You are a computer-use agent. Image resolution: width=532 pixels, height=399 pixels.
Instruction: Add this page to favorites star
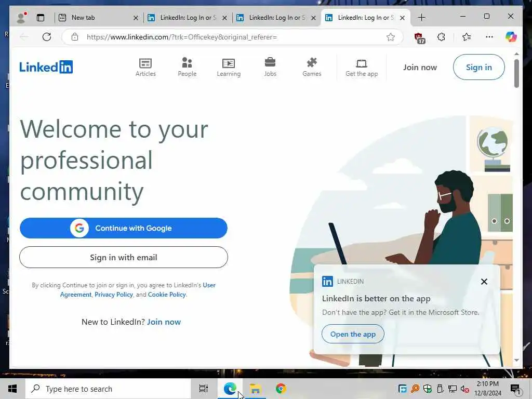click(x=391, y=37)
